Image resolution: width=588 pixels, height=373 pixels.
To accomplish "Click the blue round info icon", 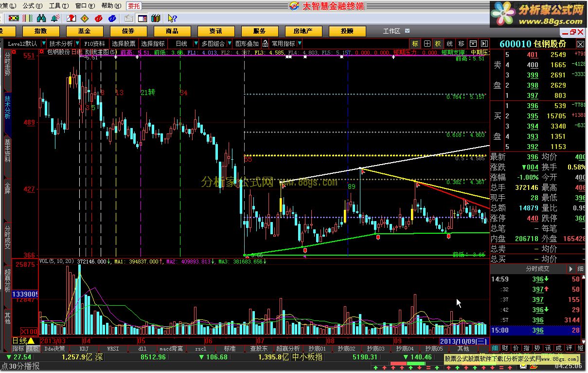I will [x=112, y=19].
